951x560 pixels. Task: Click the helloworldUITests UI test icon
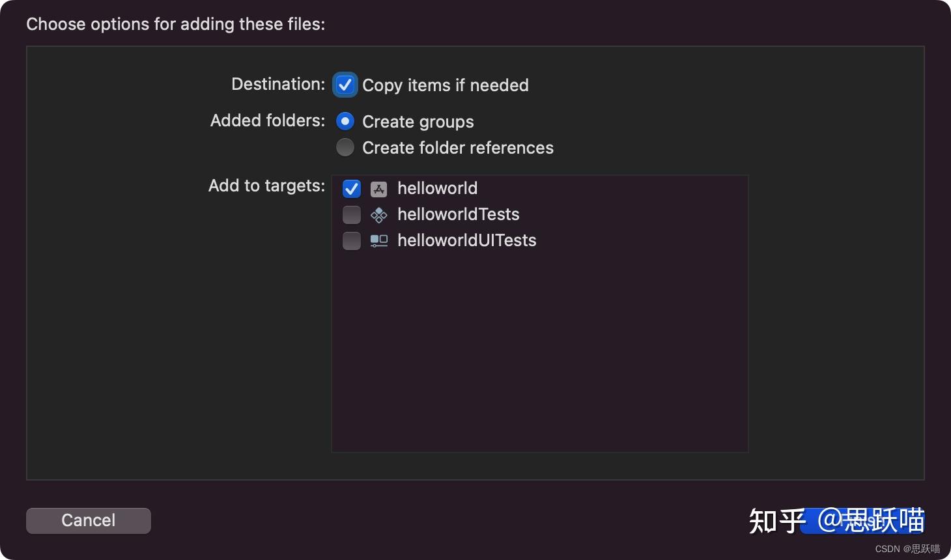point(379,241)
